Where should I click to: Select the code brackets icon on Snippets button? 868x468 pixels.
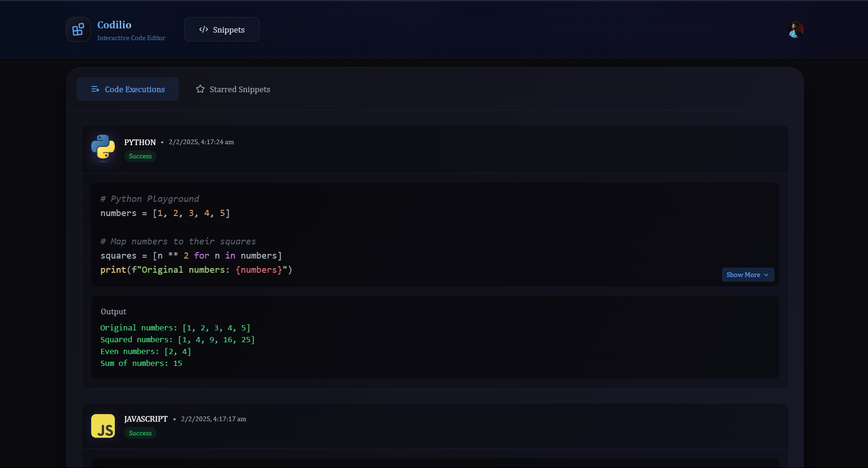(203, 29)
